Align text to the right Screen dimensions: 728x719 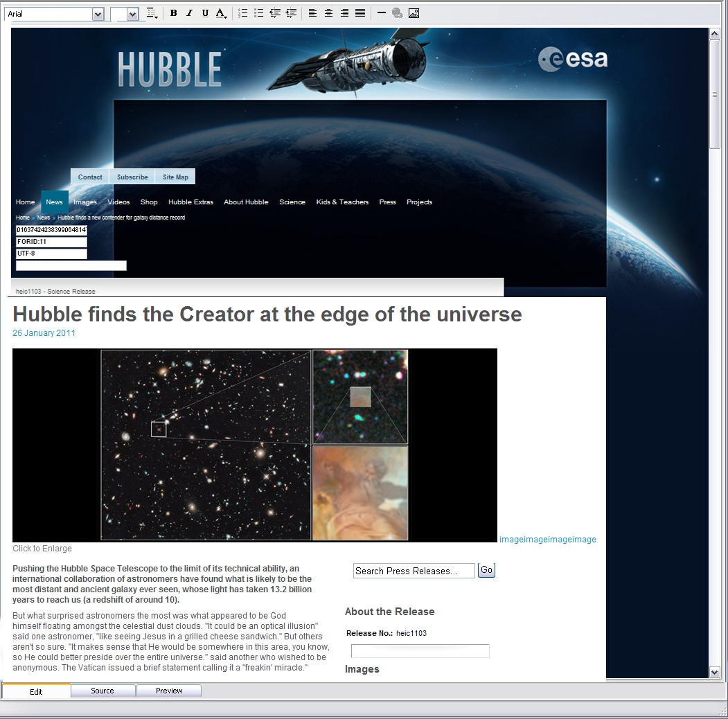(344, 13)
